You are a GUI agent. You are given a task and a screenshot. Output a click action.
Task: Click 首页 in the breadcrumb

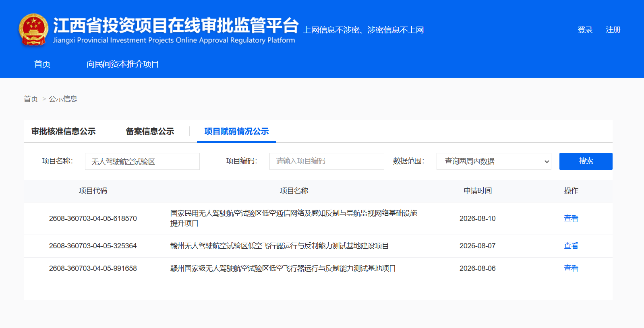tap(31, 99)
